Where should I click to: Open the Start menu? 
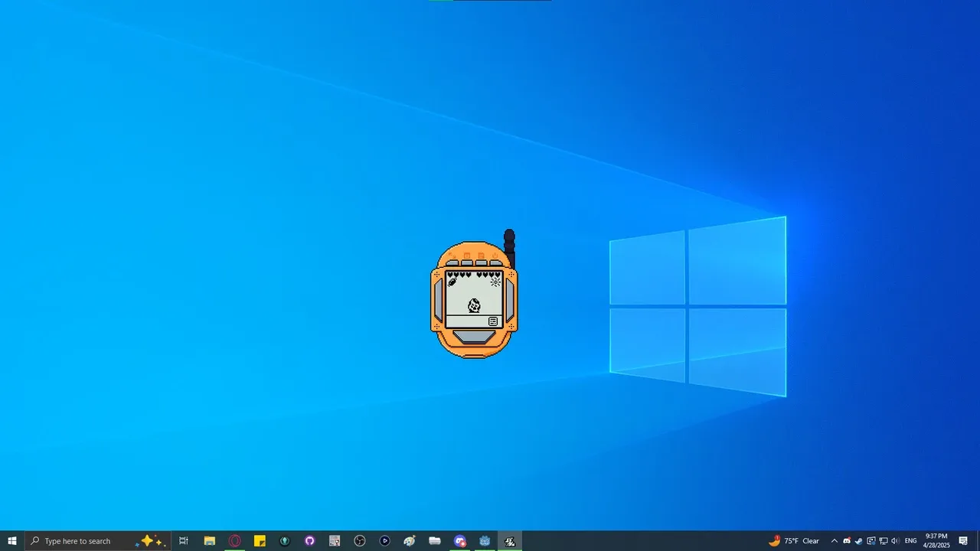click(11, 541)
